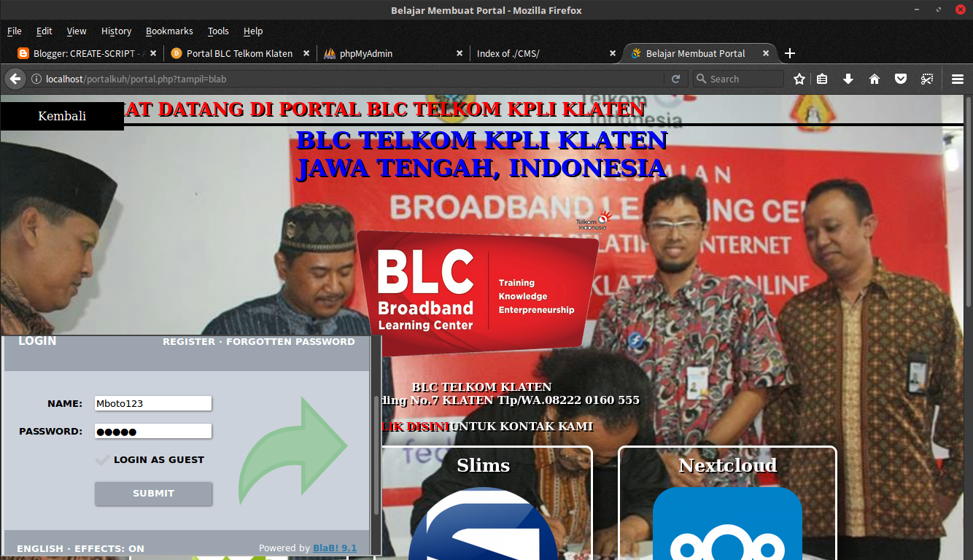973x560 pixels.
Task: Click inside the NAME input field
Action: tap(152, 403)
